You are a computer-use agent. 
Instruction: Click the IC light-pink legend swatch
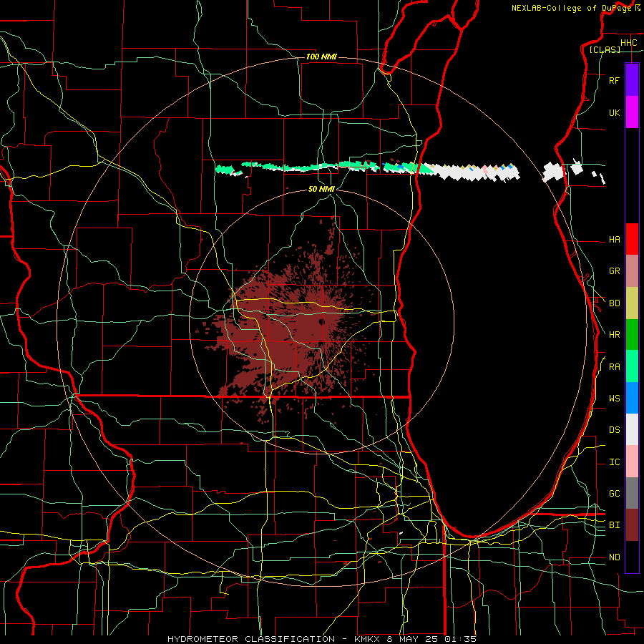[632, 462]
